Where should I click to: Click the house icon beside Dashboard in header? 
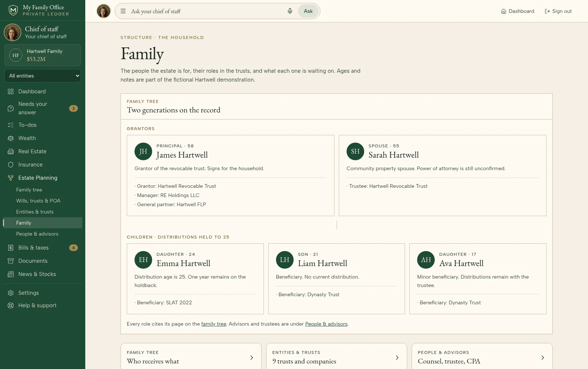coord(503,11)
